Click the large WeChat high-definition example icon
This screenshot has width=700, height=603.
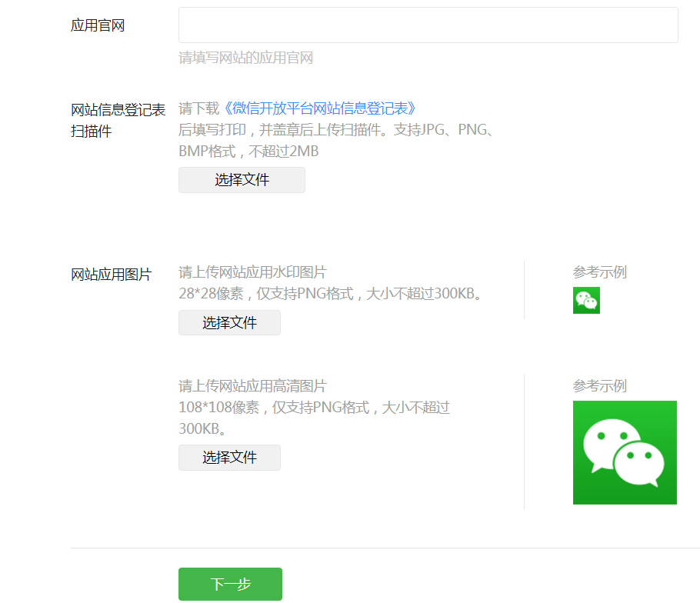[625, 452]
